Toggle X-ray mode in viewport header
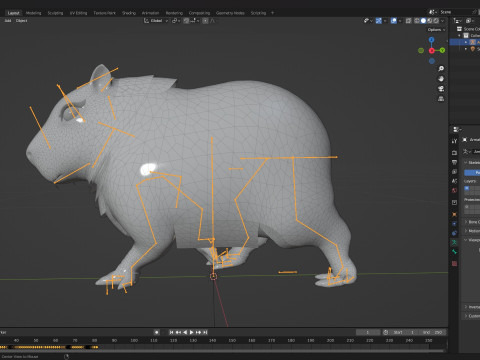 point(408,21)
